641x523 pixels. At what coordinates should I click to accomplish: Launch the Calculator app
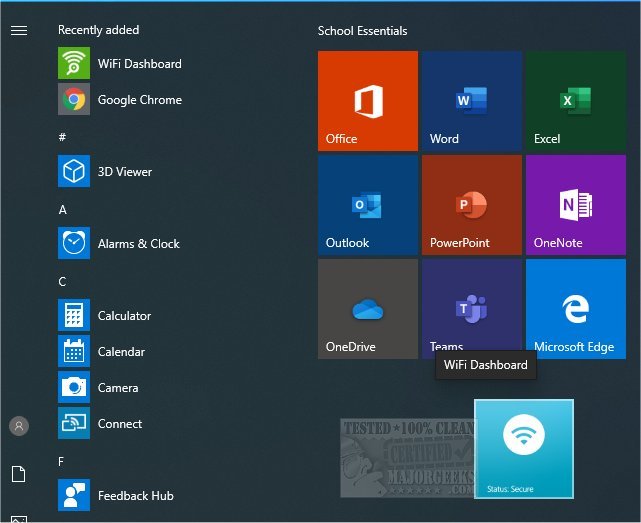[105, 315]
